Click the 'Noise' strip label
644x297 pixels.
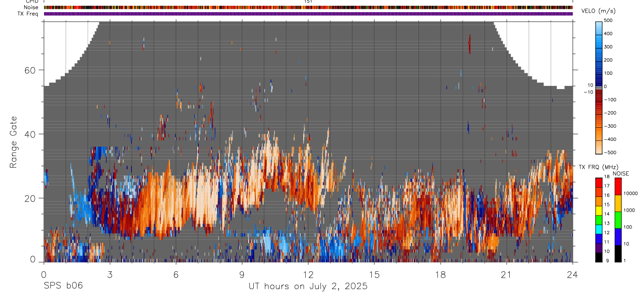coord(31,7)
